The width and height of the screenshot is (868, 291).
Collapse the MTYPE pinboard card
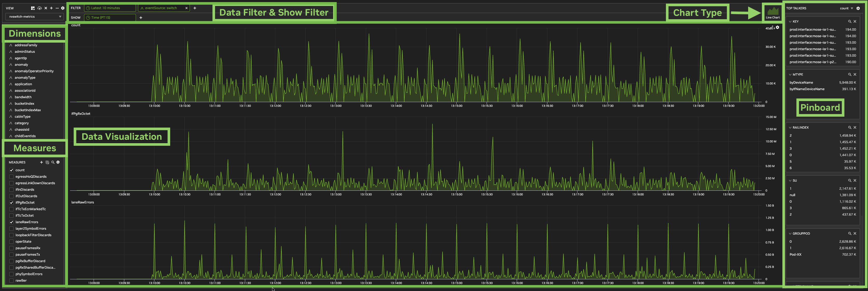790,74
